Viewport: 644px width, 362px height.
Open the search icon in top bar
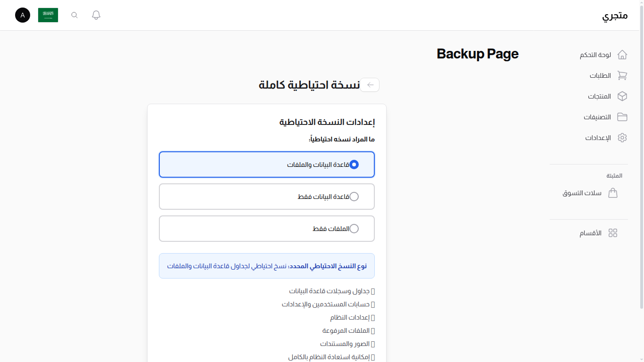coord(74,15)
